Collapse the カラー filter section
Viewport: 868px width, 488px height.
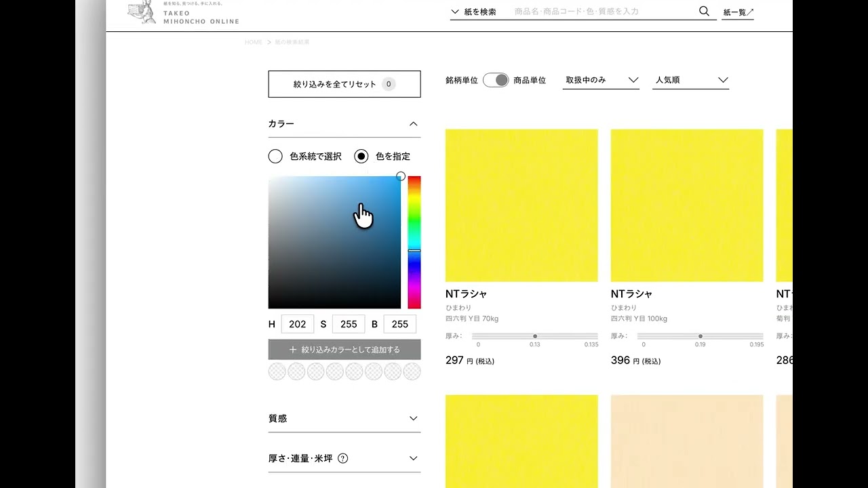click(344, 124)
